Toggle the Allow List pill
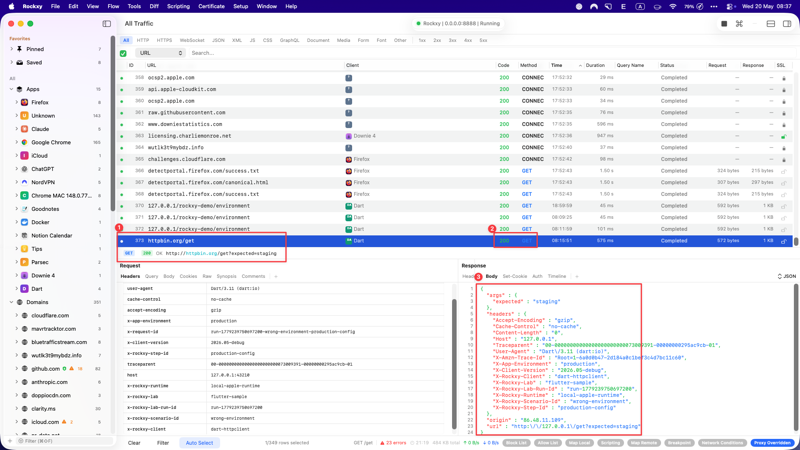 point(547,443)
